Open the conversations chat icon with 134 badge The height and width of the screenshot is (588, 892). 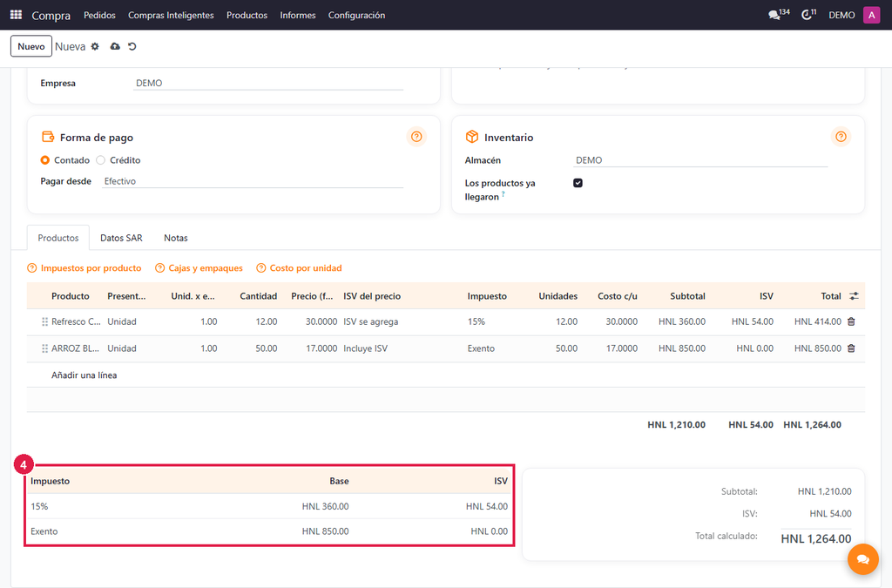click(778, 15)
